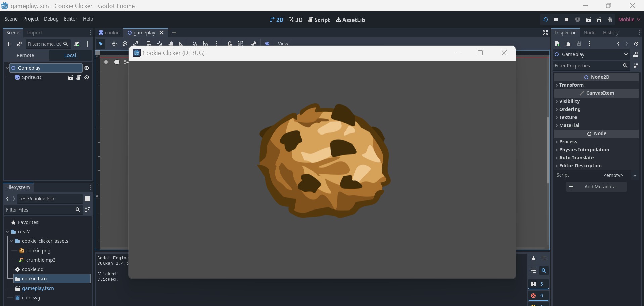Screen dimensions: 644x306
Task: Expand the Visibility property section
Action: coord(596,101)
